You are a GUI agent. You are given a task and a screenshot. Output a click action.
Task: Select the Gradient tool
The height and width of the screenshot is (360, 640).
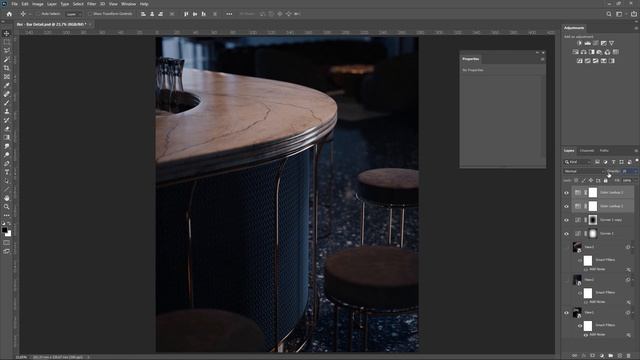pyautogui.click(x=7, y=138)
